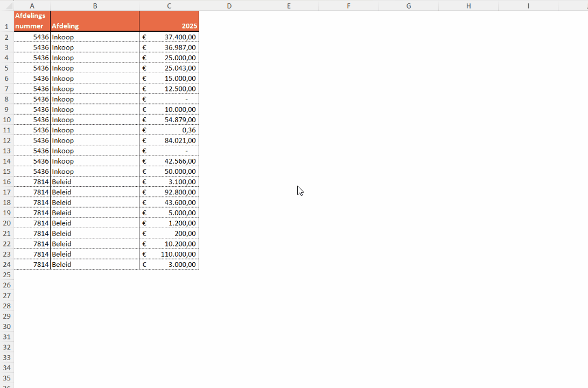Select the dash amount cell in row 13
The width and height of the screenshot is (588, 388).
169,151
